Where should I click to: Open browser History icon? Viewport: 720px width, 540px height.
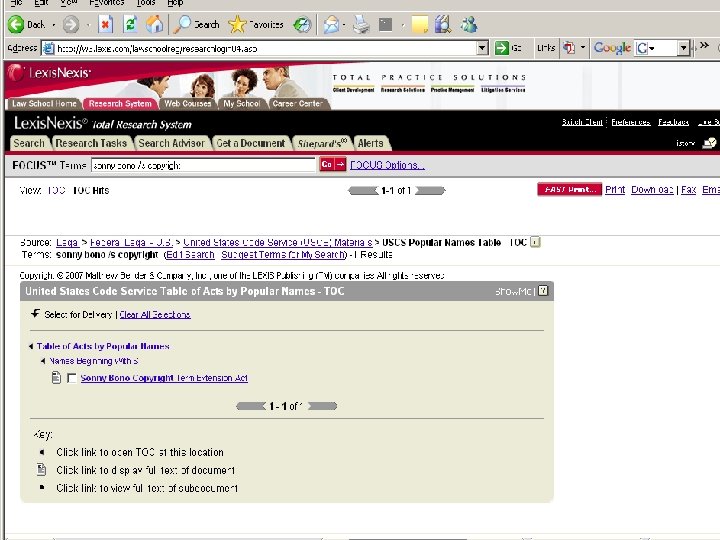coord(302,25)
